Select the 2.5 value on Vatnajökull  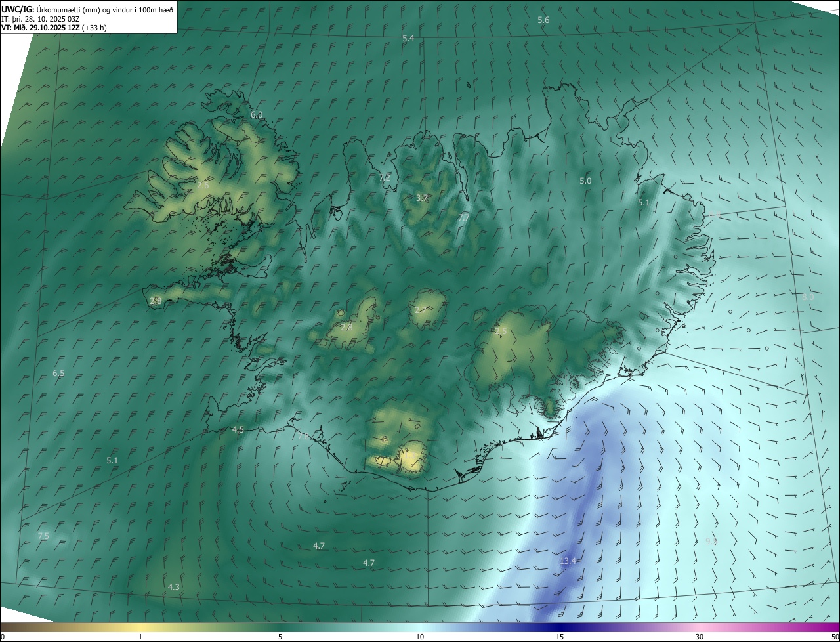click(x=501, y=332)
